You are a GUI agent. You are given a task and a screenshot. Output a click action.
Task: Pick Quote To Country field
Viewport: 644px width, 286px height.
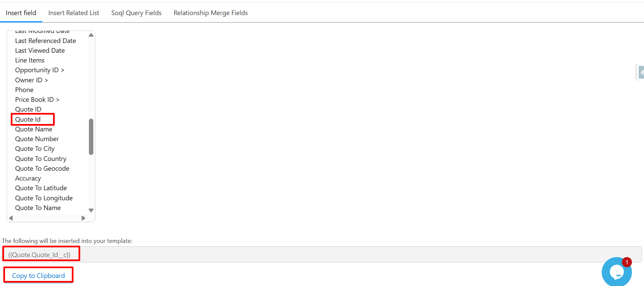41,159
